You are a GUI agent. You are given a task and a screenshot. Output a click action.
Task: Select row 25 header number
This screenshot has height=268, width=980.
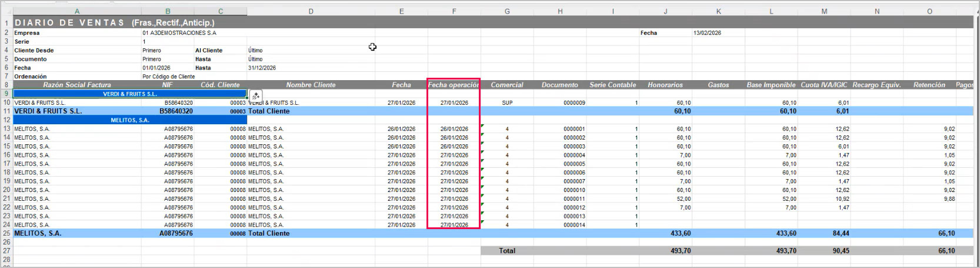6,233
